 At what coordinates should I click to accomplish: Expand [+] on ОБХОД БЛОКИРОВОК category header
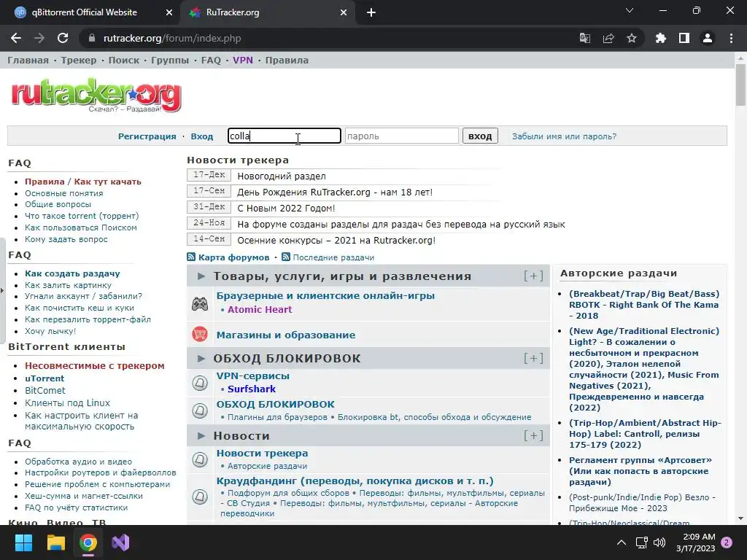pyautogui.click(x=533, y=358)
